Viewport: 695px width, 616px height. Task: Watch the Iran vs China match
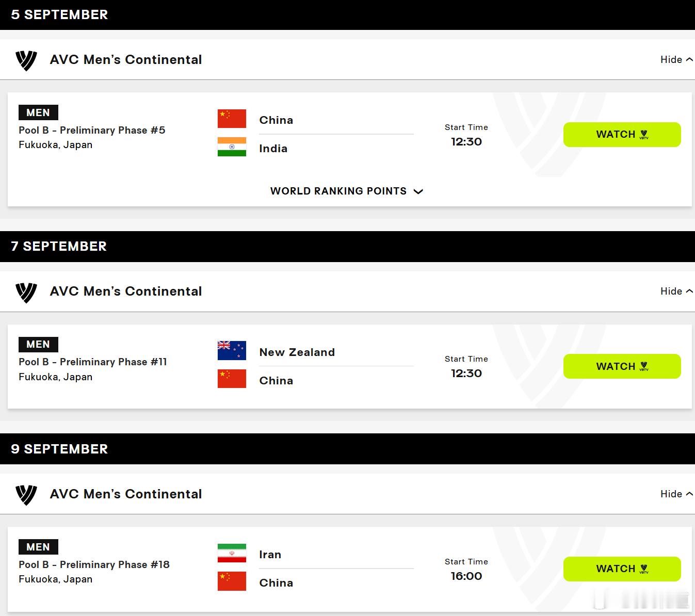point(622,569)
